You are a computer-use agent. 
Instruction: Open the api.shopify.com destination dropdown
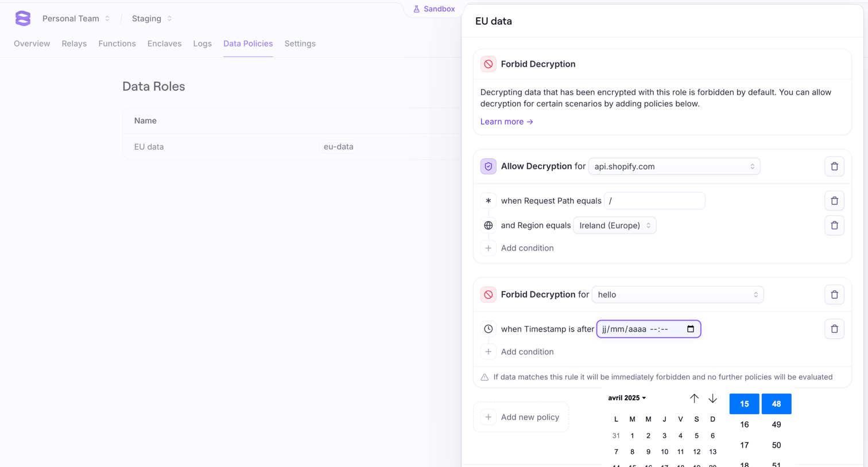[x=675, y=166]
